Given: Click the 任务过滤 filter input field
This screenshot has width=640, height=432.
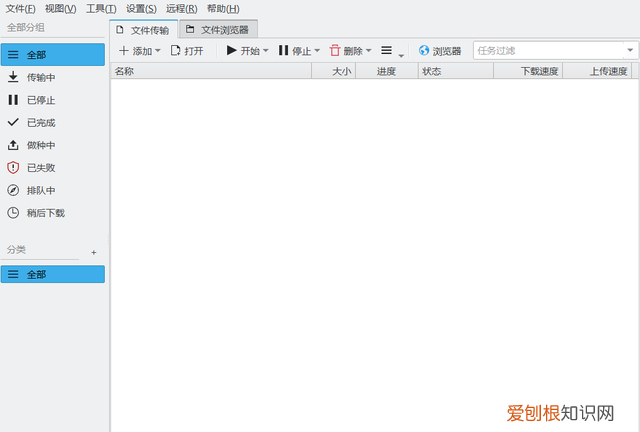Looking at the screenshot, I should 549,51.
